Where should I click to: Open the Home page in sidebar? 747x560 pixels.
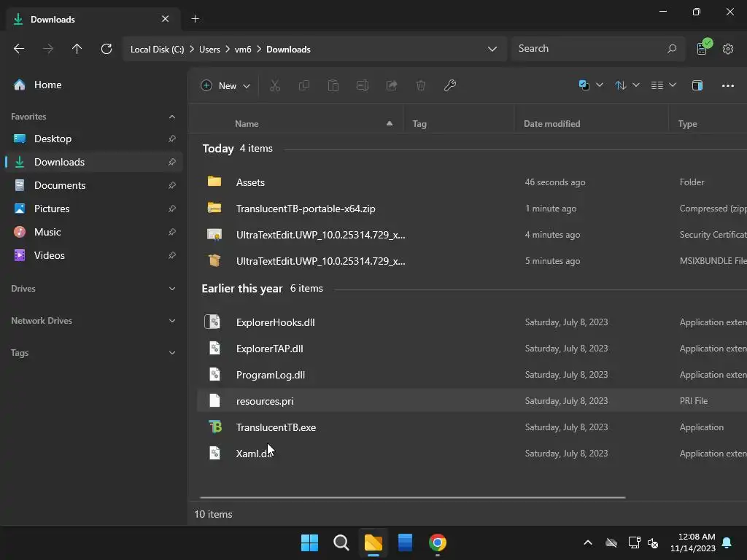(x=93, y=85)
